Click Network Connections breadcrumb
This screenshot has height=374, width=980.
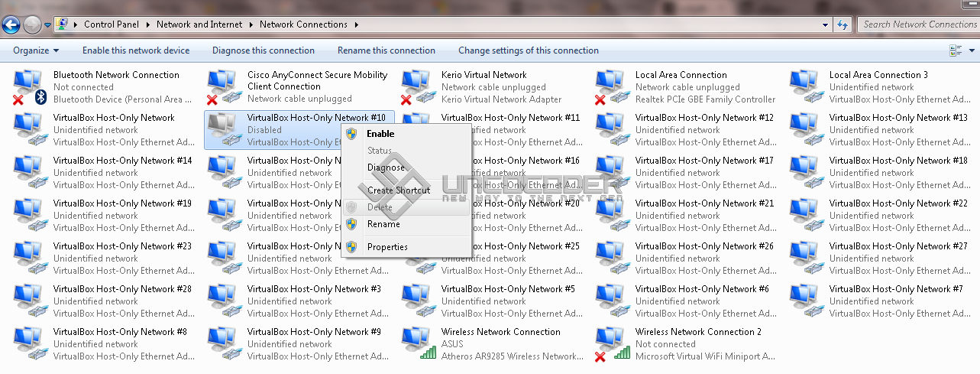pos(303,24)
